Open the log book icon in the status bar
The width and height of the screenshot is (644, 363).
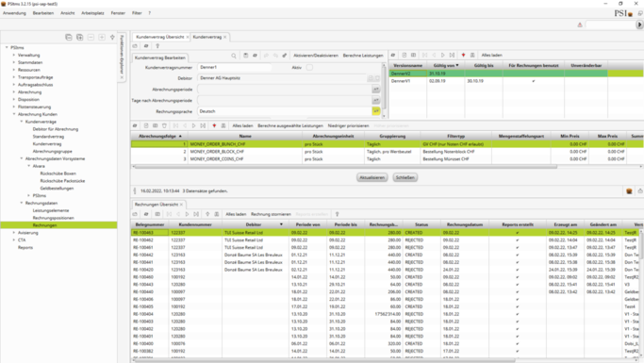click(x=629, y=191)
